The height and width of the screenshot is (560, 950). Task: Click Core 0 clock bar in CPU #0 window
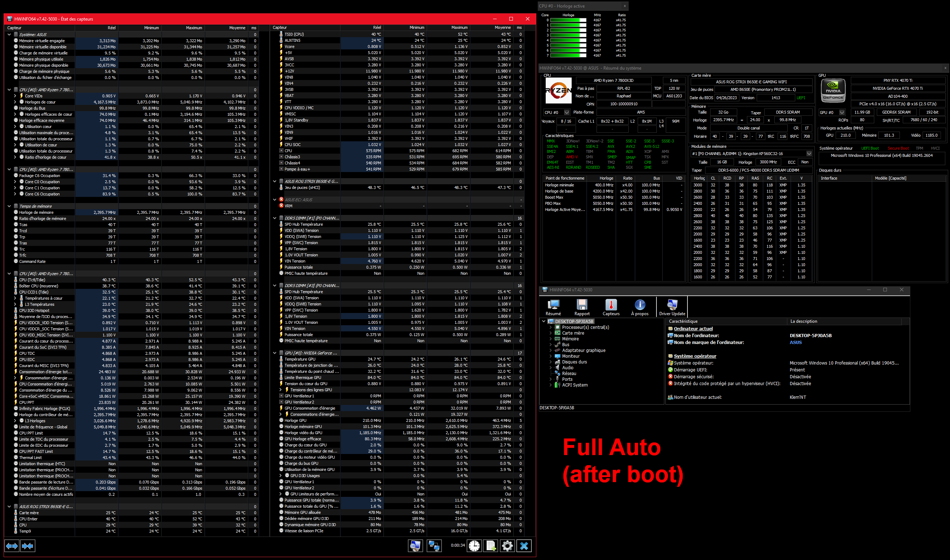click(x=568, y=20)
